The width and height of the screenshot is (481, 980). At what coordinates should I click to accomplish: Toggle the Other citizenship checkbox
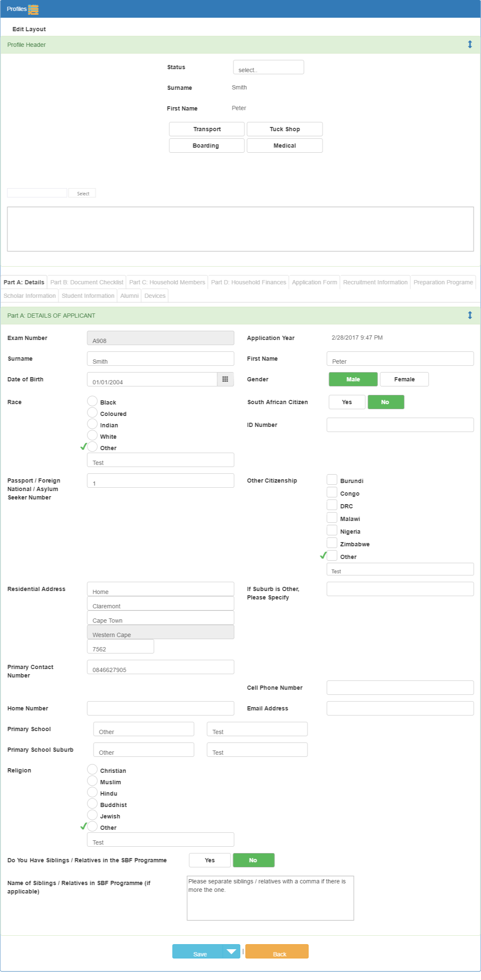(x=332, y=556)
